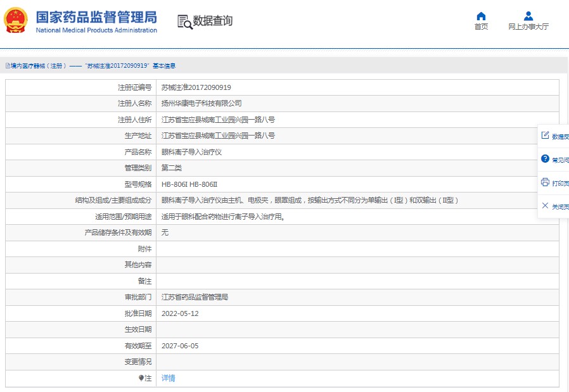Click the 扬州华康电子科技有限公司 registrant name
Image resolution: width=569 pixels, height=392 pixels.
tap(201, 103)
